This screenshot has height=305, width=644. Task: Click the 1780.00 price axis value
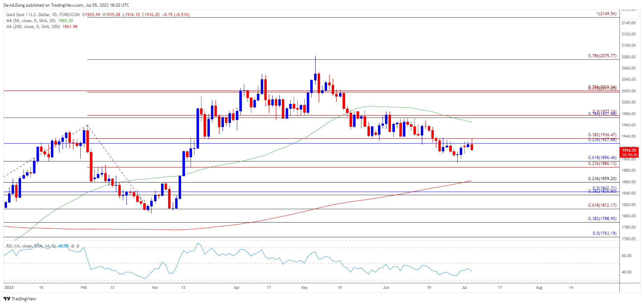[x=629, y=227]
